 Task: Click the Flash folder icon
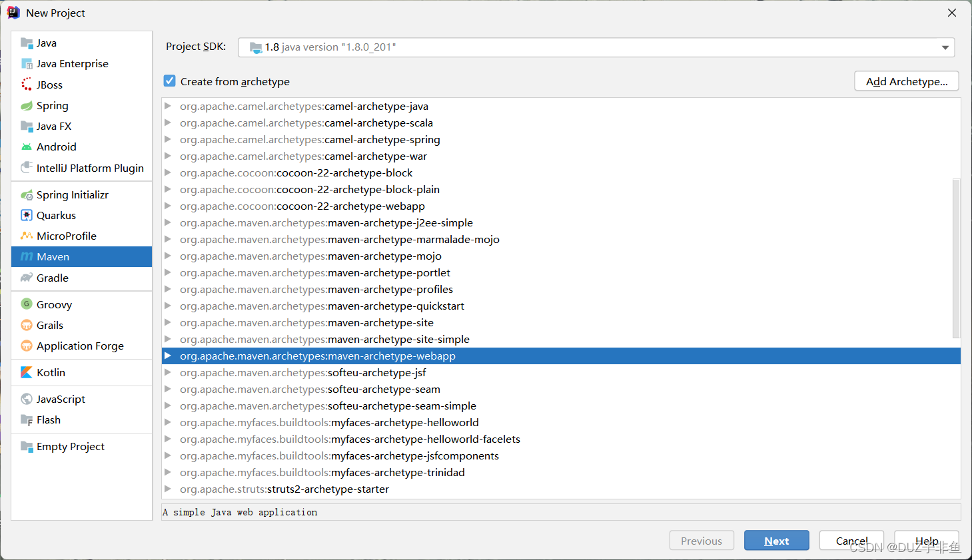click(27, 420)
